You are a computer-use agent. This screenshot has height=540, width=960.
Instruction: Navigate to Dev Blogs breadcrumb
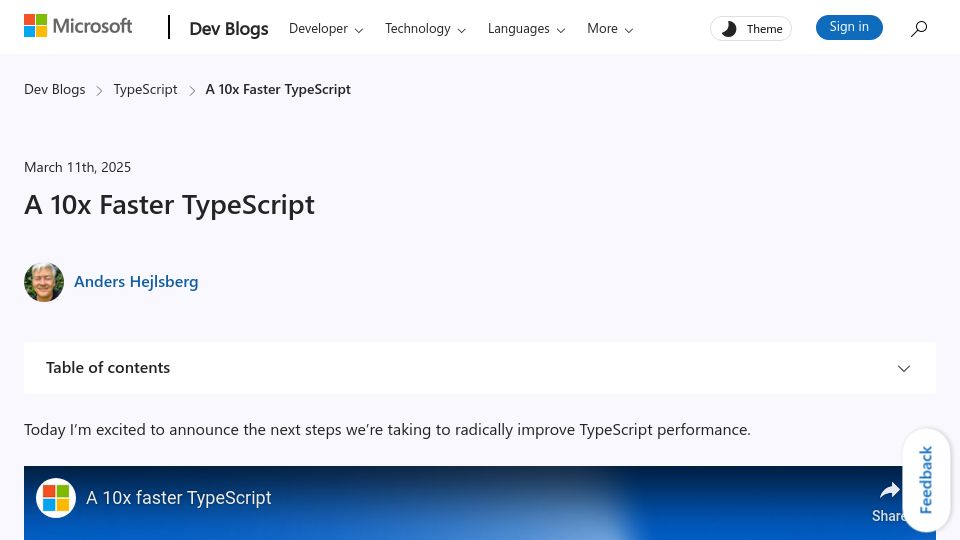(x=54, y=89)
